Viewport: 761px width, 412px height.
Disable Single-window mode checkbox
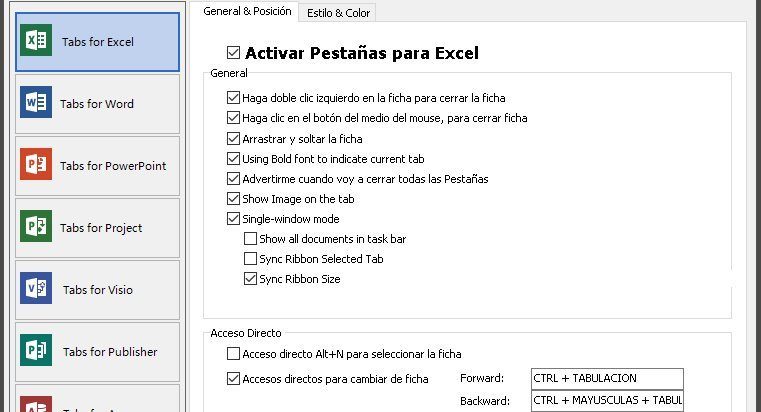tap(233, 219)
